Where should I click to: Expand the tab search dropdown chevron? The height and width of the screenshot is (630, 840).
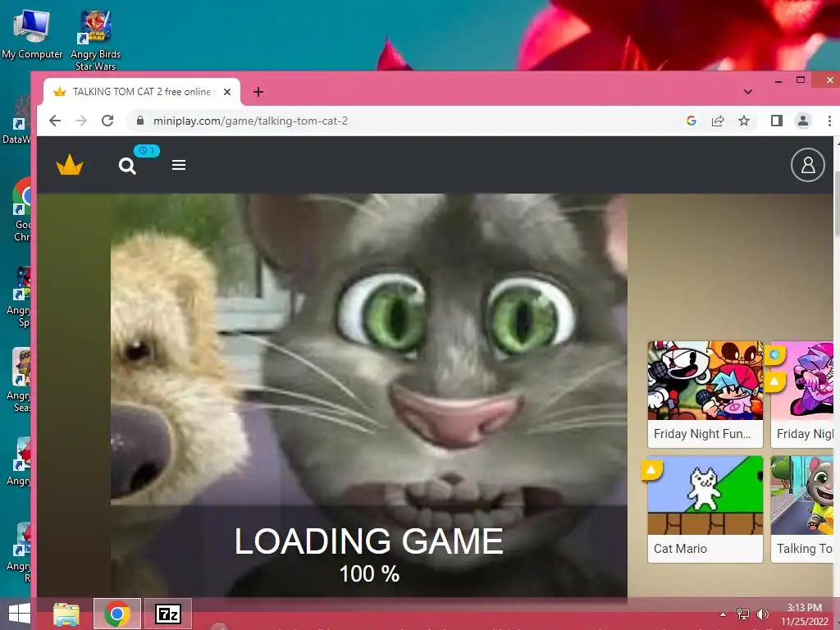pos(748,92)
